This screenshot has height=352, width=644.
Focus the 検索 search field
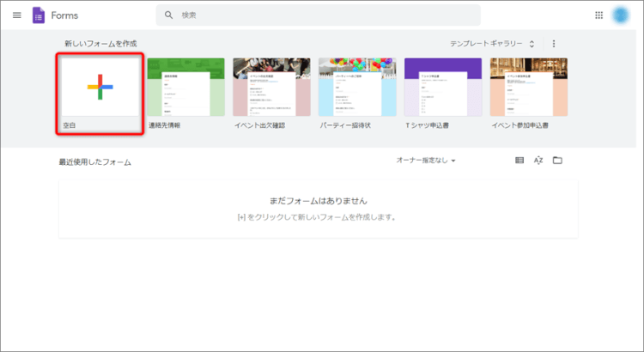tap(319, 15)
